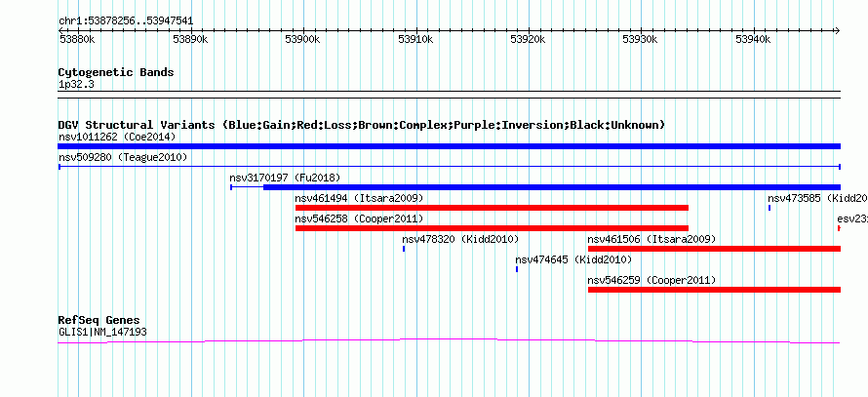Image resolution: width=868 pixels, height=397 pixels.
Task: Click the 53920k ruler label
Action: 528,40
